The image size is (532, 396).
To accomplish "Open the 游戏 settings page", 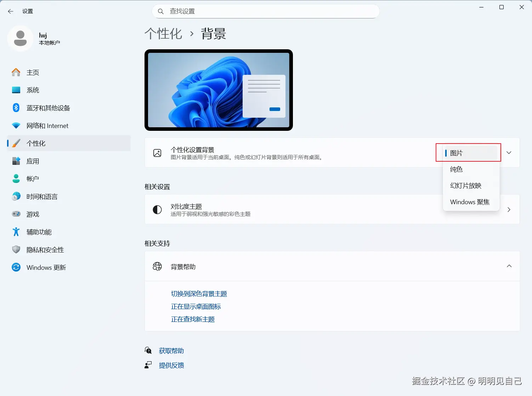I will click(x=69, y=214).
